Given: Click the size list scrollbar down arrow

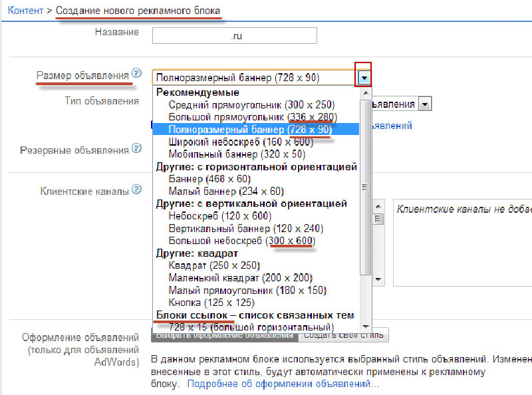Looking at the screenshot, I should click(x=365, y=326).
